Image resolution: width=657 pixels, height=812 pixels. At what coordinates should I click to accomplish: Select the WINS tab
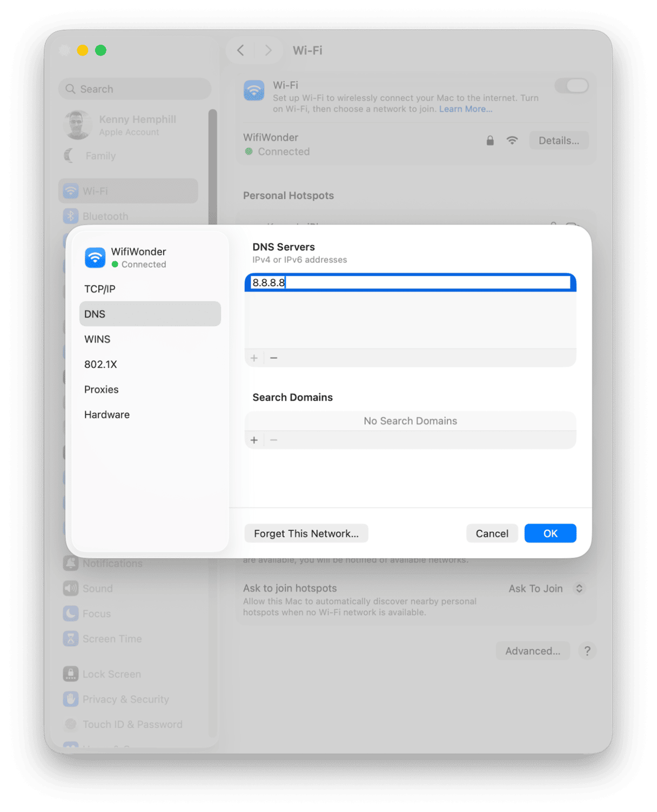(150, 339)
